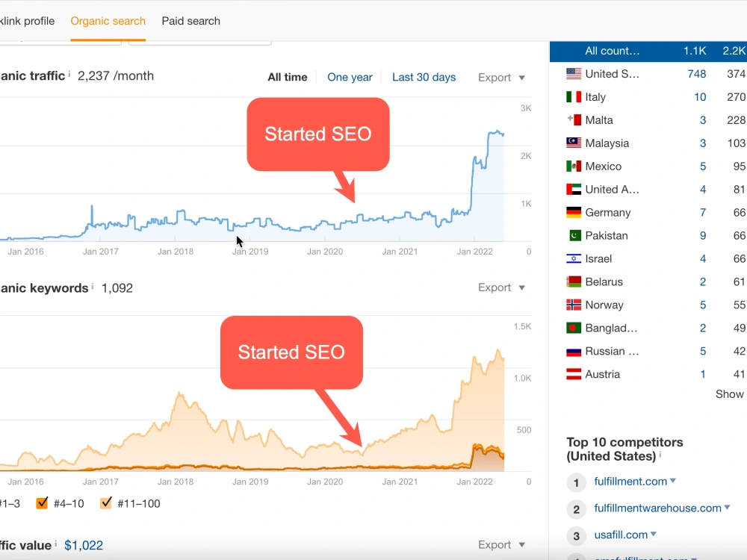This screenshot has width=747, height=560.
Task: Click the Pakistan flag icon
Action: [575, 236]
